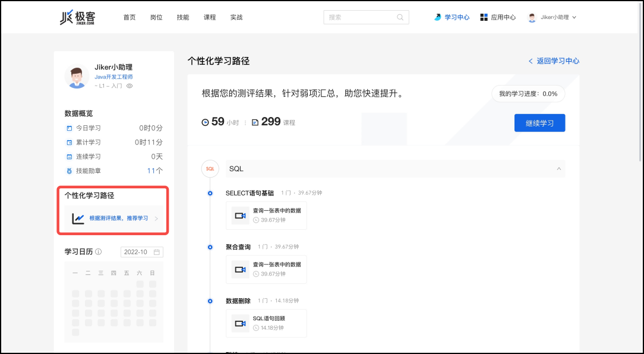Click the 个性化学习路径 page title

point(219,61)
